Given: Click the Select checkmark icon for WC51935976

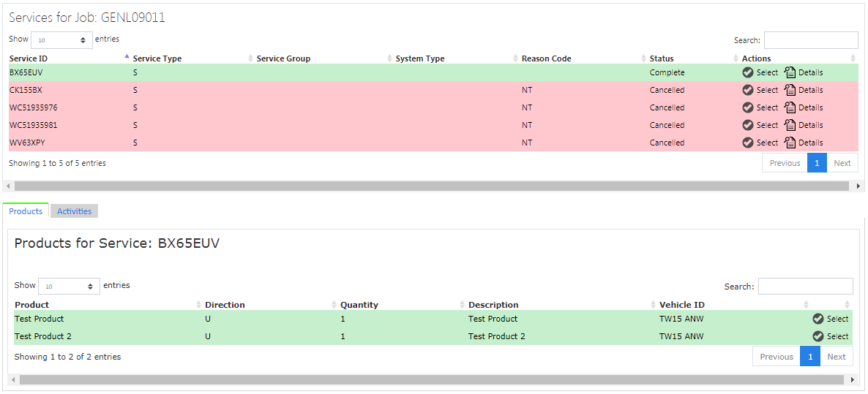Looking at the screenshot, I should click(747, 107).
